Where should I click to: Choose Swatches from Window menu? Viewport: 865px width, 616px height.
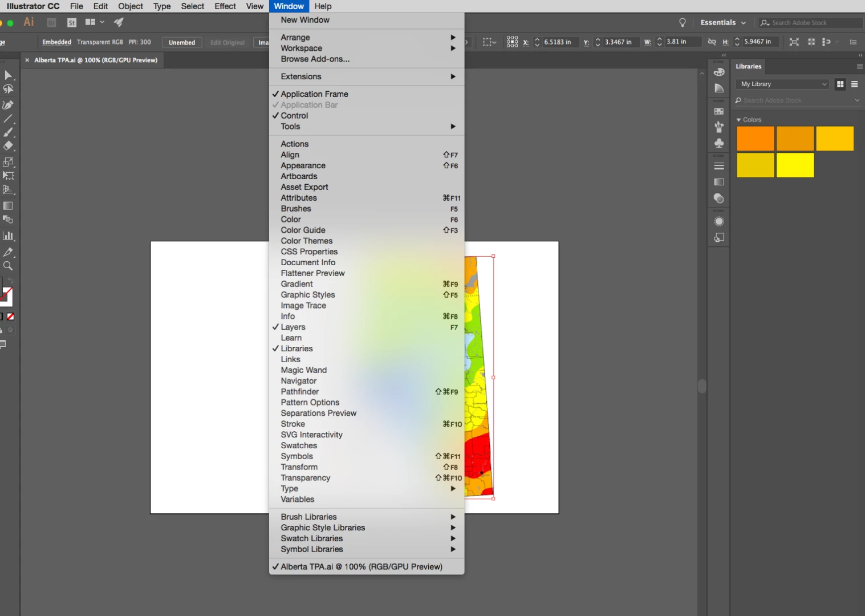tap(367, 446)
